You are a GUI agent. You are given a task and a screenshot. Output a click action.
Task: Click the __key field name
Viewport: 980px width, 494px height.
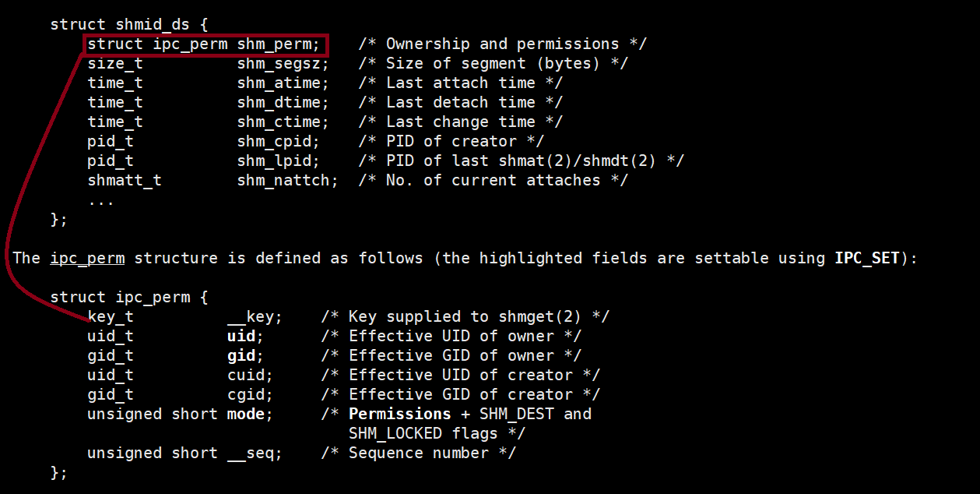(254, 317)
